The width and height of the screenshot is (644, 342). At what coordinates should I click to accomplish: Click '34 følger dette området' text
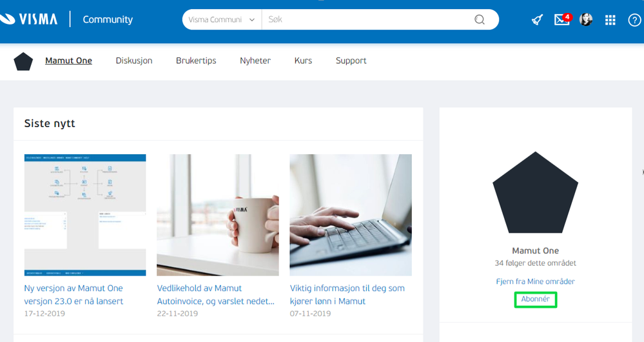[535, 263]
